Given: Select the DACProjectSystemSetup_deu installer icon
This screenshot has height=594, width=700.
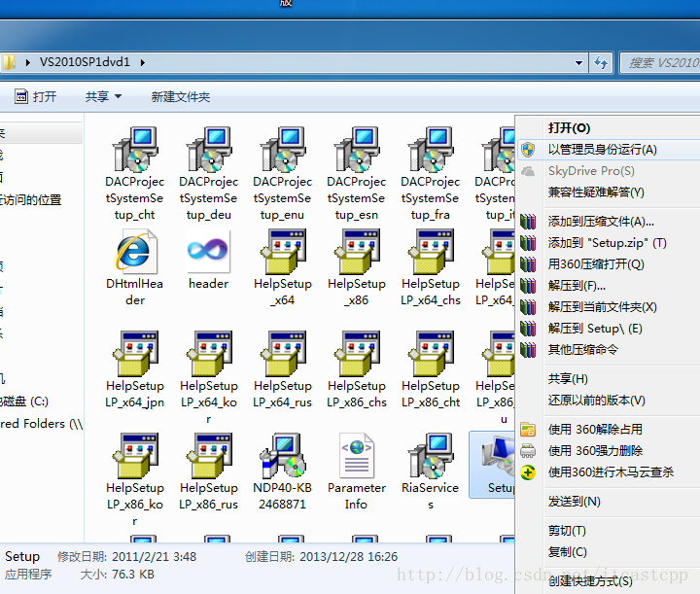Looking at the screenshot, I should (208, 150).
